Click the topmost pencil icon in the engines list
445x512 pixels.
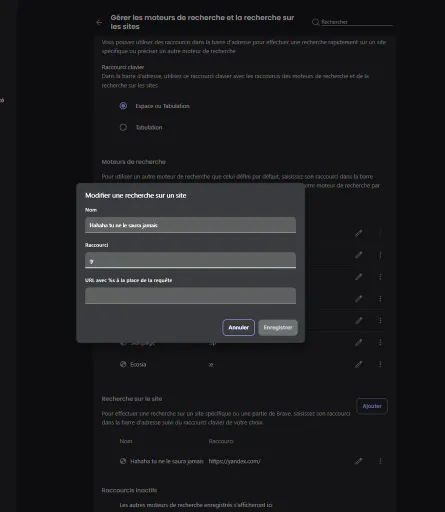tap(359, 233)
